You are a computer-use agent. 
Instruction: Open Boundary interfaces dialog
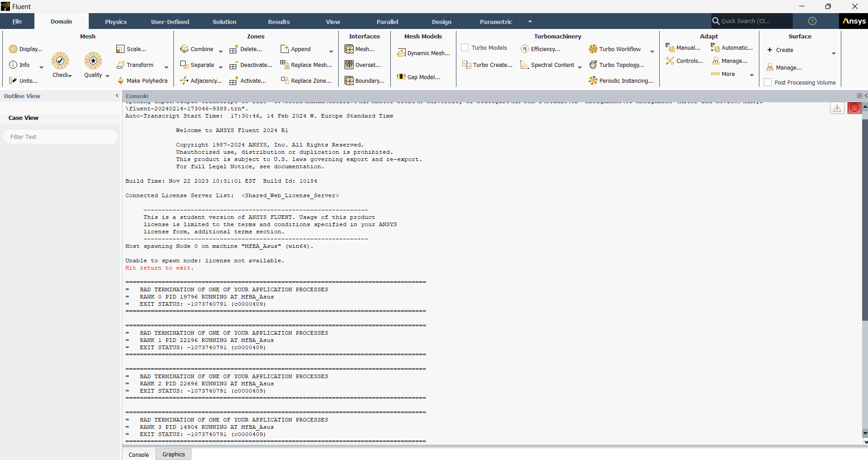[364, 81]
